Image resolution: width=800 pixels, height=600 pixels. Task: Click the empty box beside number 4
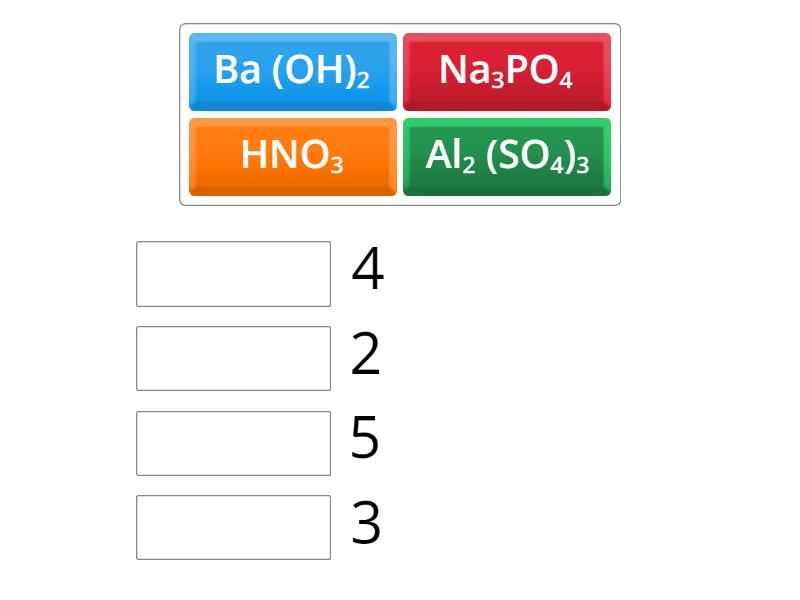[x=233, y=273]
